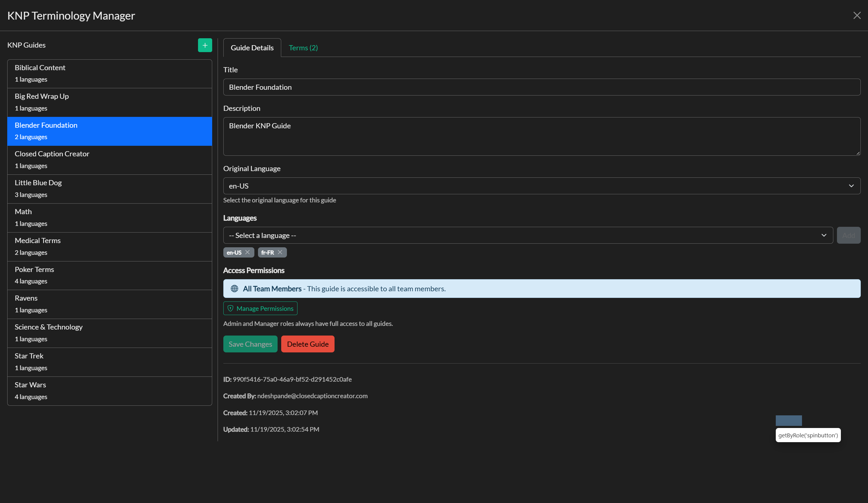Open the Medical Terms guide
Image resolution: width=868 pixels, height=503 pixels.
pos(109,247)
